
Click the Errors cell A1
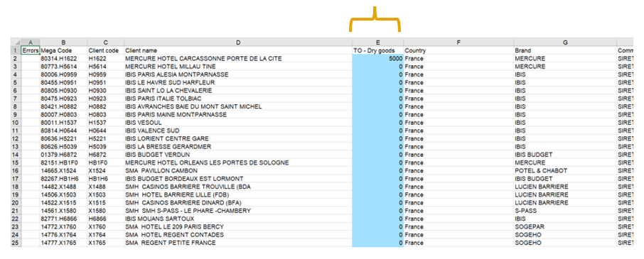click(31, 50)
